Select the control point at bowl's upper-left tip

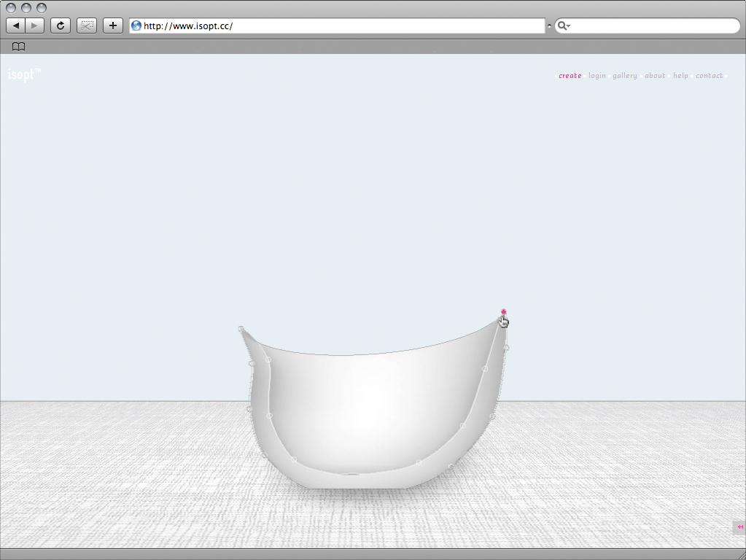point(241,330)
